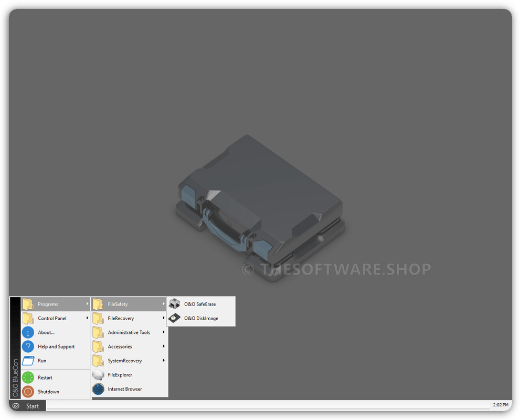521x420 pixels.
Task: Click the Help and Support question mark icon
Action: (x=28, y=346)
